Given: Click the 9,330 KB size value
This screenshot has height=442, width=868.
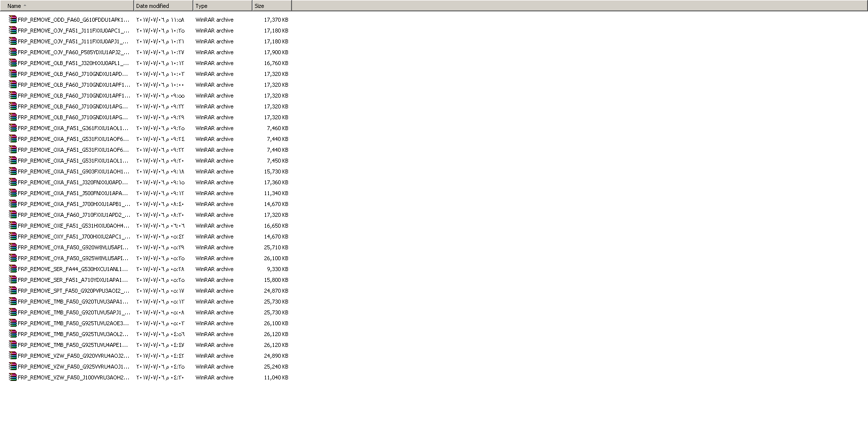Looking at the screenshot, I should point(278,269).
